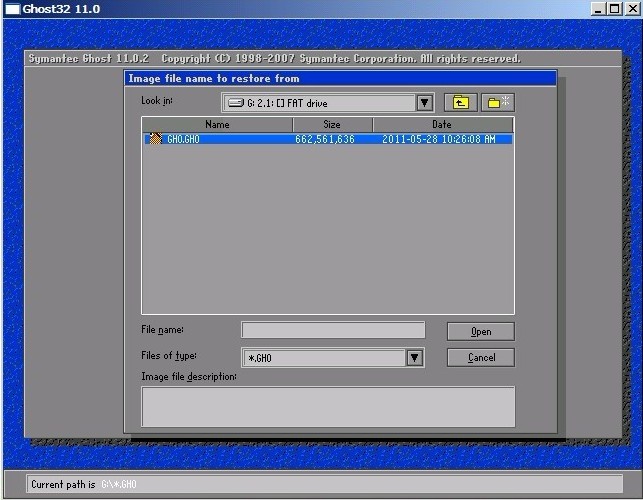Select the GHO.GHO image file icon

point(155,139)
